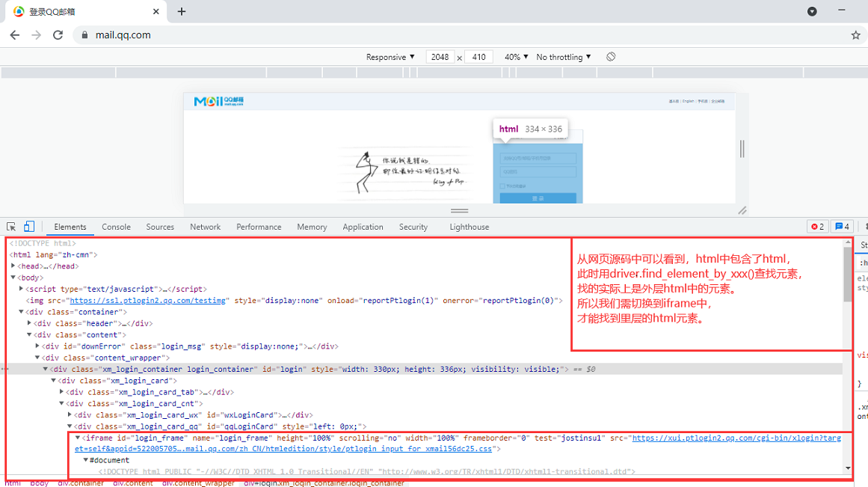Collapse the div class="xm_login_card_cnt" node
Viewport: 868px width, 487px height.
point(61,403)
